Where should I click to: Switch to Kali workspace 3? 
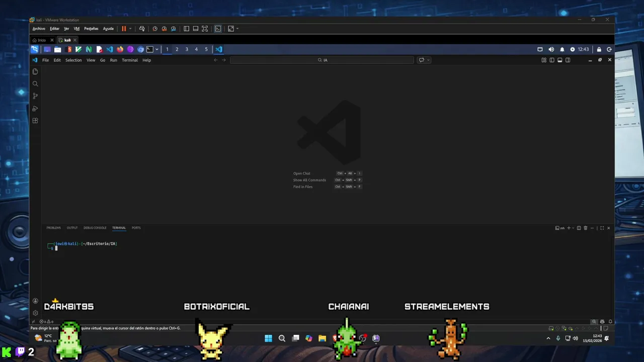coord(187,49)
